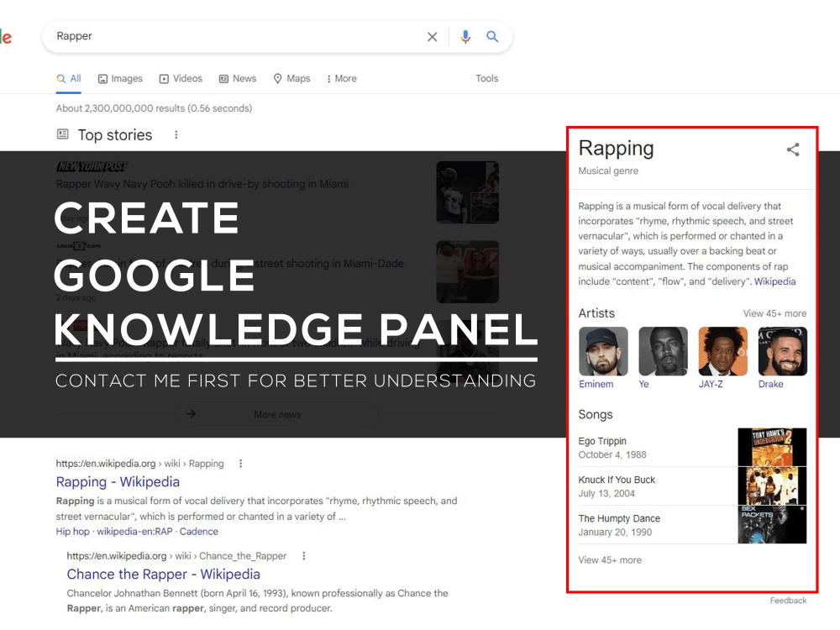
Task: Expand the More search options menu
Action: point(342,79)
